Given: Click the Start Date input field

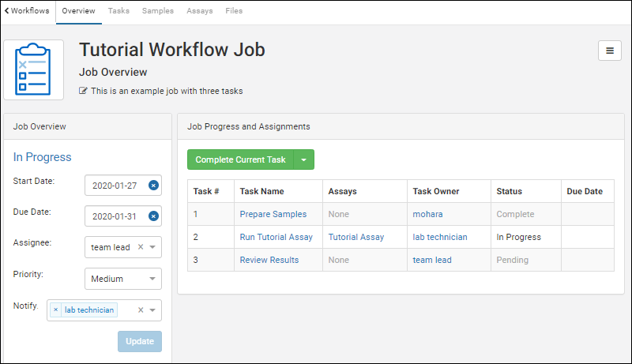Looking at the screenshot, I should pyautogui.click(x=115, y=186).
